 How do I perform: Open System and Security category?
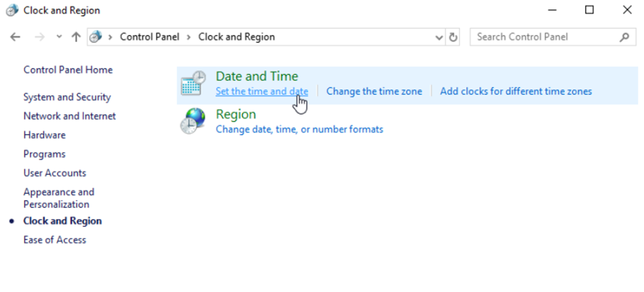67,97
